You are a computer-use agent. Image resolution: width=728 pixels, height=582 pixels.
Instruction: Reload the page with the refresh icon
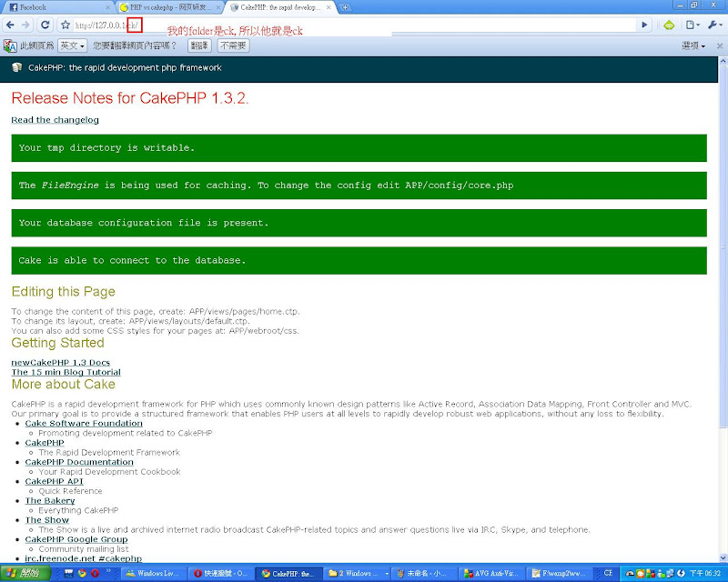point(45,25)
